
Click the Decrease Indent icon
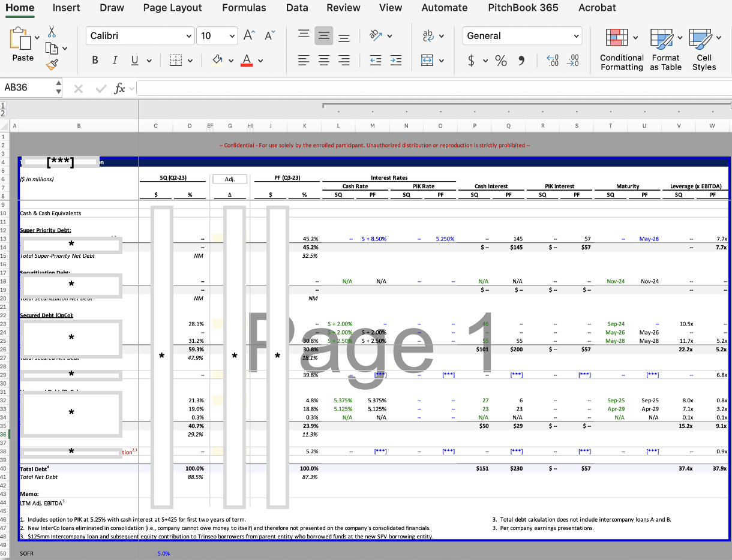(x=376, y=60)
